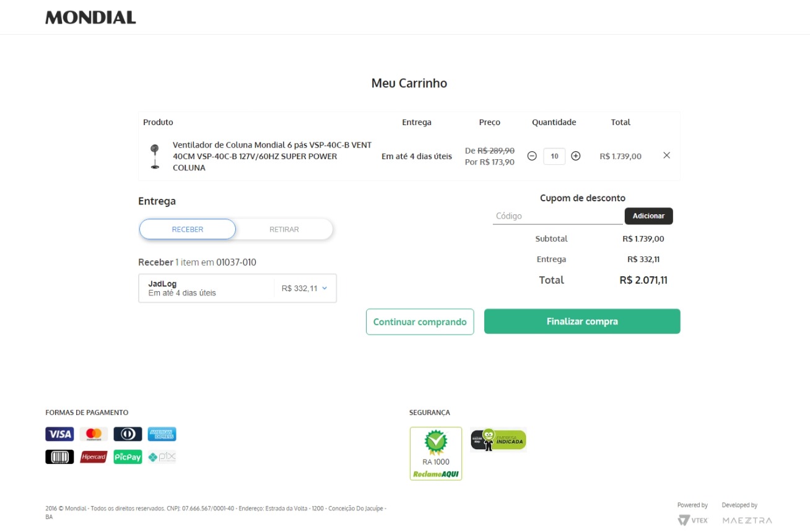Open the Empresa Indicada security badge
810x532 pixels.
498,439
